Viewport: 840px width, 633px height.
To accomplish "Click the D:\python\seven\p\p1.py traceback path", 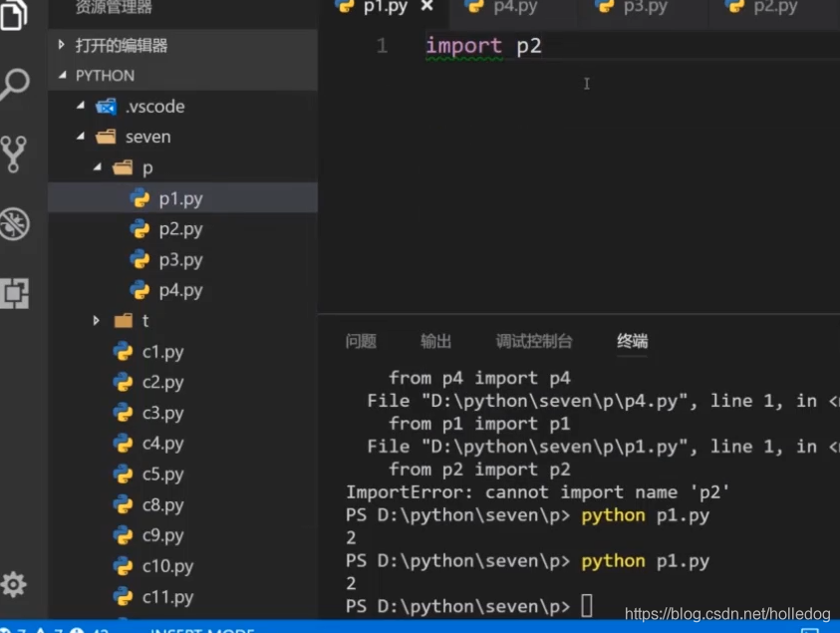I will [x=554, y=447].
